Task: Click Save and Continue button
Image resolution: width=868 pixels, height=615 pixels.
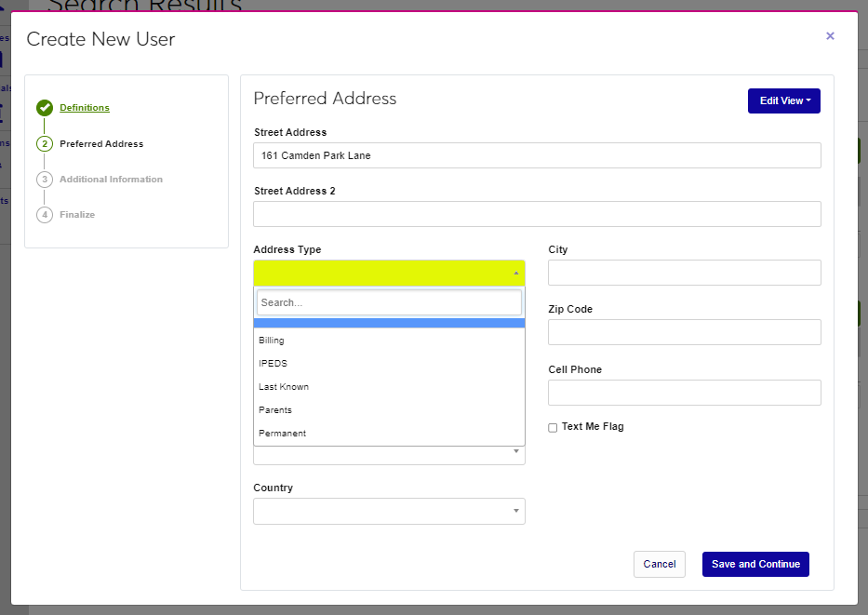Action: click(755, 565)
